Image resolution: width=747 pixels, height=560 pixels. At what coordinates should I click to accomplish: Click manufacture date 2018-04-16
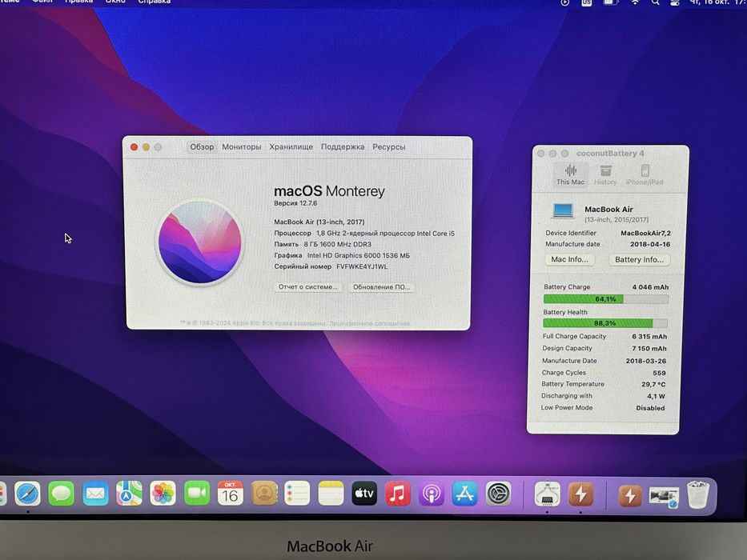pyautogui.click(x=650, y=244)
